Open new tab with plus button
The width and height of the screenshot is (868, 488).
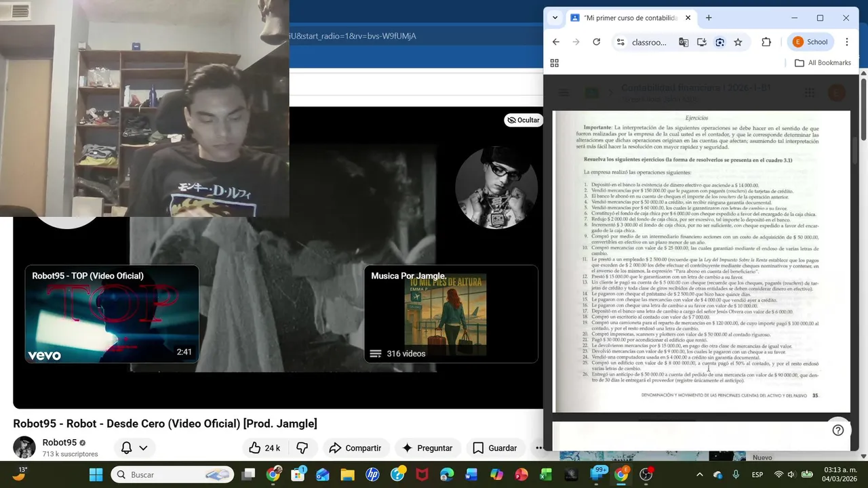click(x=709, y=18)
